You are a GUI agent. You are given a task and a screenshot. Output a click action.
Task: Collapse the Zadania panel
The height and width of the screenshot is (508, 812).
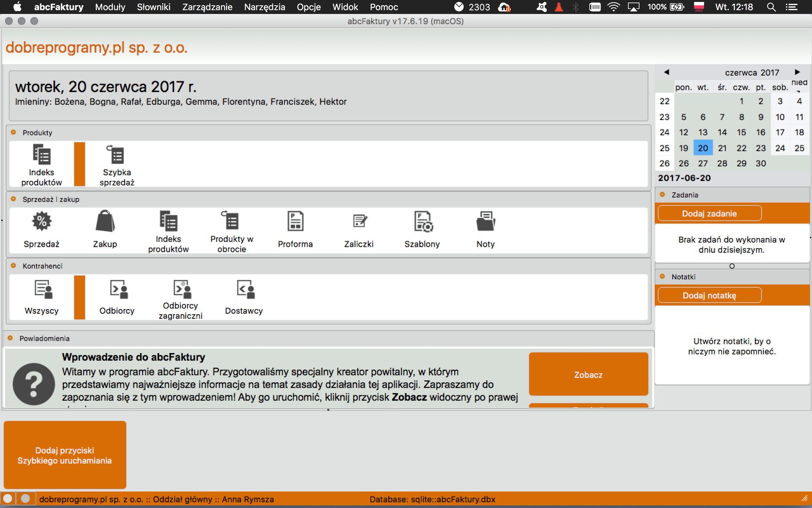(662, 194)
